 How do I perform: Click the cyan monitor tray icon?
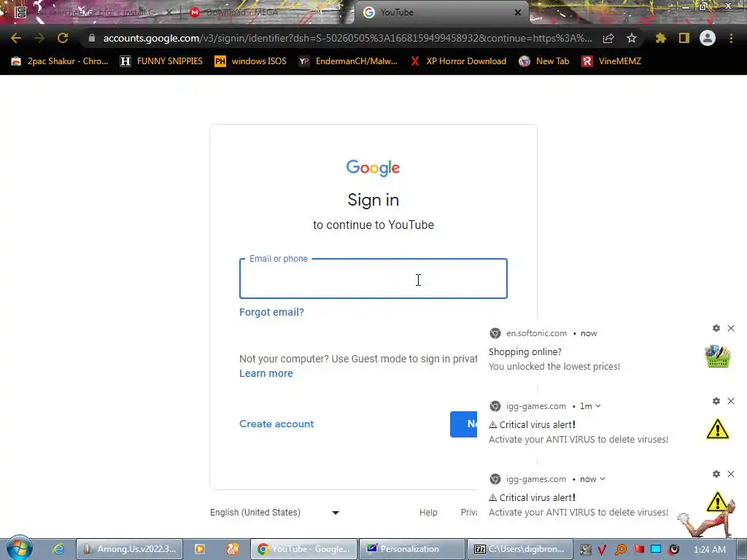[656, 550]
